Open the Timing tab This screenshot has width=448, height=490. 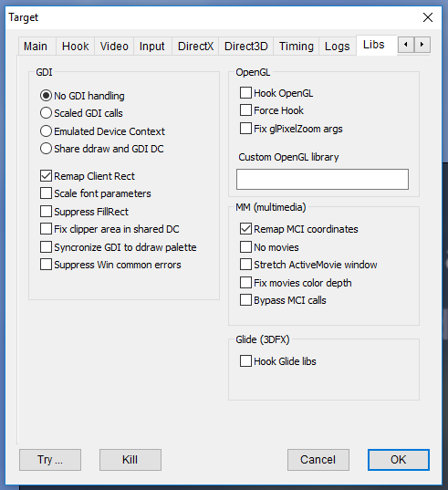pos(297,47)
